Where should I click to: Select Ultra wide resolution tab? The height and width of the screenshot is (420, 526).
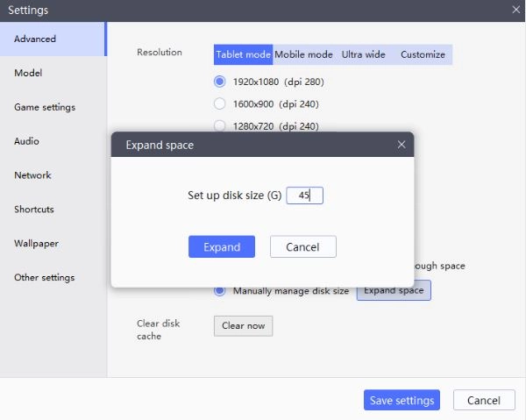pos(363,54)
